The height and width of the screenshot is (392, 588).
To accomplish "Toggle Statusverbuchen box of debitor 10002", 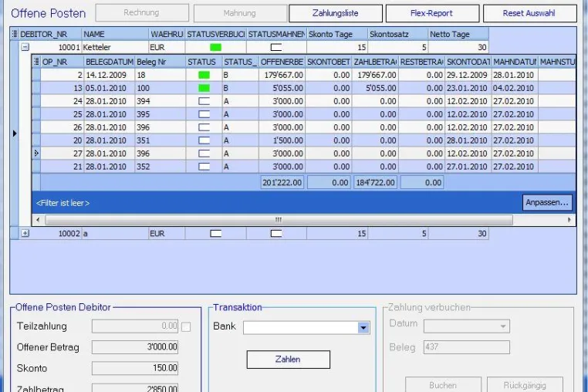I will (215, 233).
